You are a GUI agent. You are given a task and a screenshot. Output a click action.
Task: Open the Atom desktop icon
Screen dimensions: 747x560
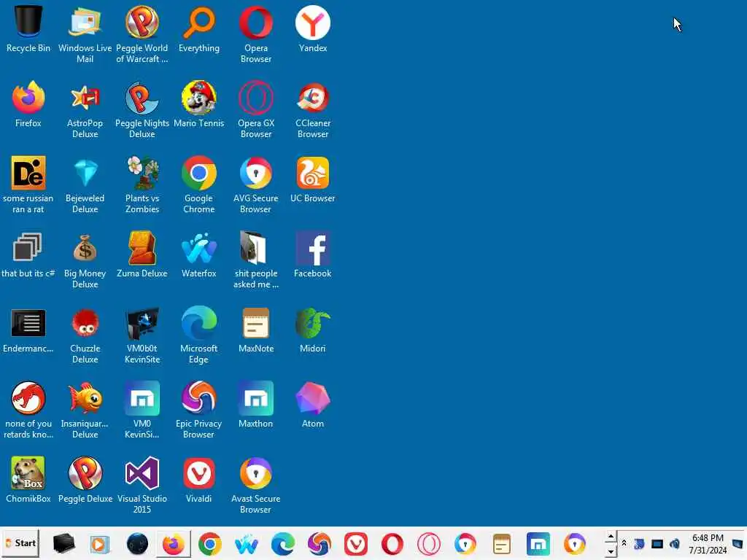point(312,405)
